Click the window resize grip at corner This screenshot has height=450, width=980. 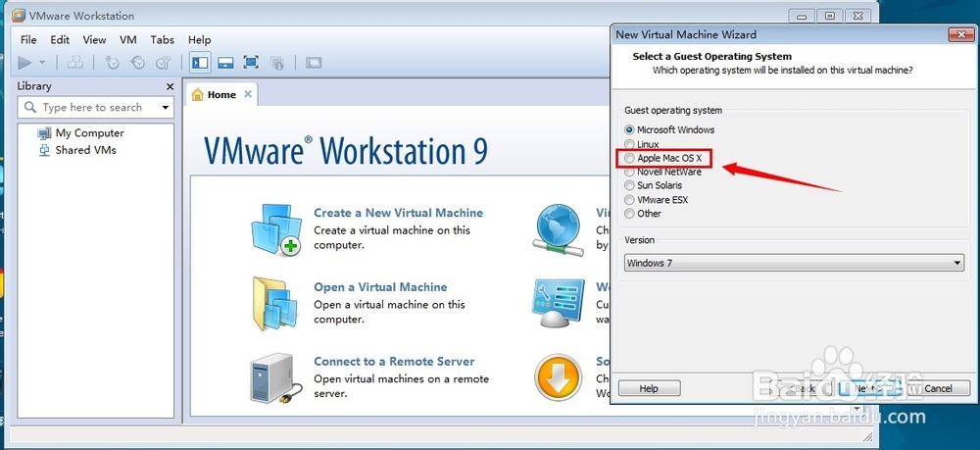coord(867,435)
